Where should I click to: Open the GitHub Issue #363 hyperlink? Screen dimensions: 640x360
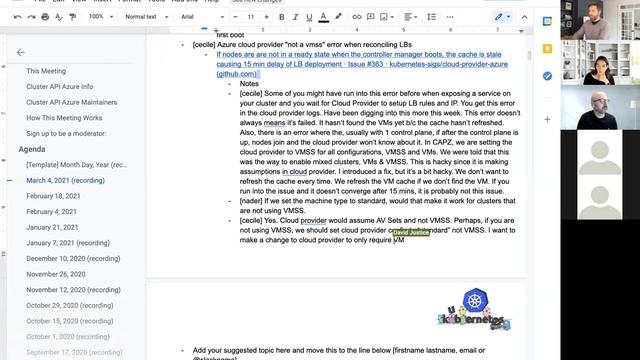(x=362, y=64)
